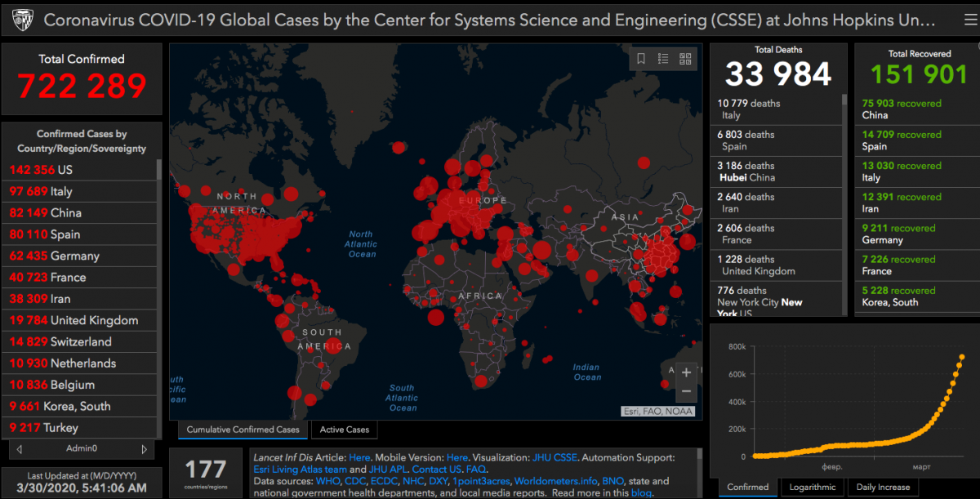Select the Daily Increase chart tab
980x499 pixels.
tap(883, 487)
